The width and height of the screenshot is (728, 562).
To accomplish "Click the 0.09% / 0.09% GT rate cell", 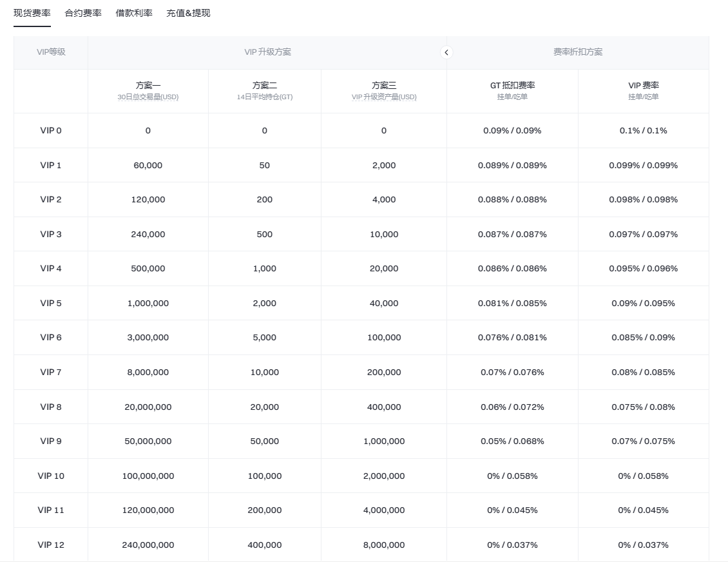I will tap(513, 131).
